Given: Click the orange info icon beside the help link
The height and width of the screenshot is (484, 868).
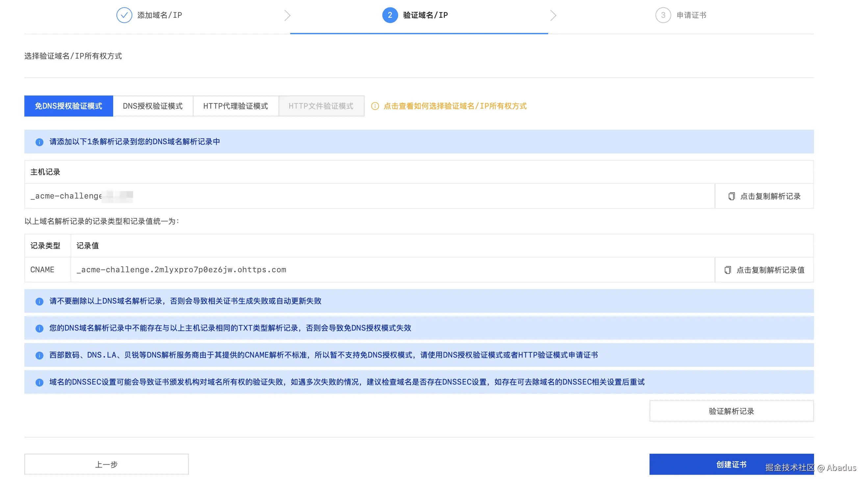Looking at the screenshot, I should [375, 106].
